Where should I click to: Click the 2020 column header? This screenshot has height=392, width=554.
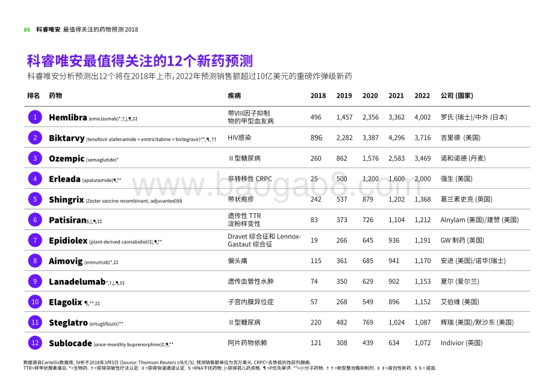coord(370,95)
